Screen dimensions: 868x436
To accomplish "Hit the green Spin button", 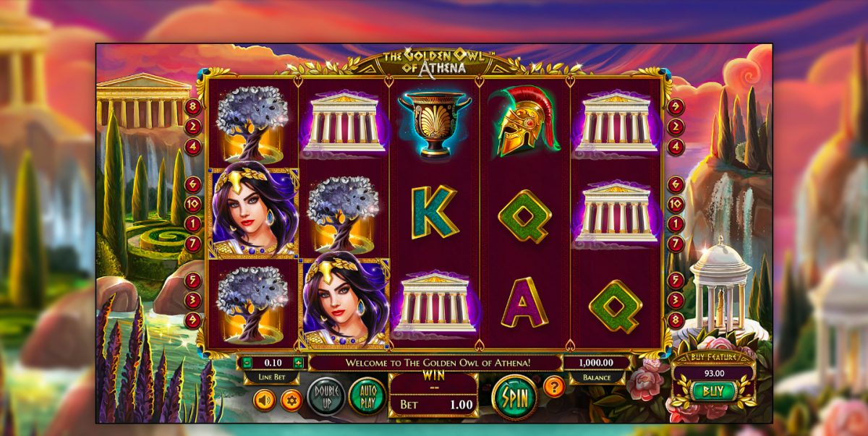I will point(514,396).
